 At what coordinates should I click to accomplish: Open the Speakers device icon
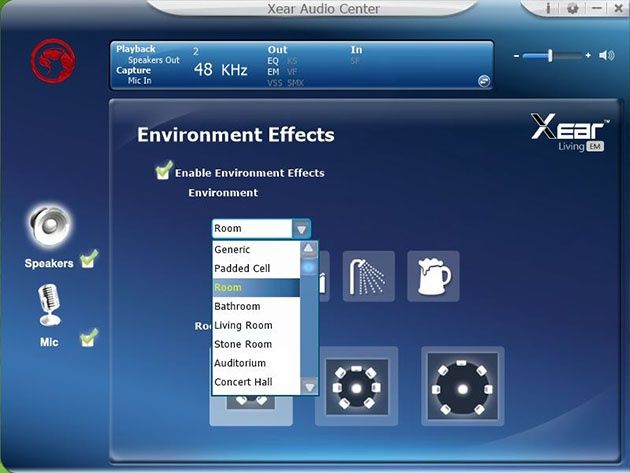(x=50, y=226)
